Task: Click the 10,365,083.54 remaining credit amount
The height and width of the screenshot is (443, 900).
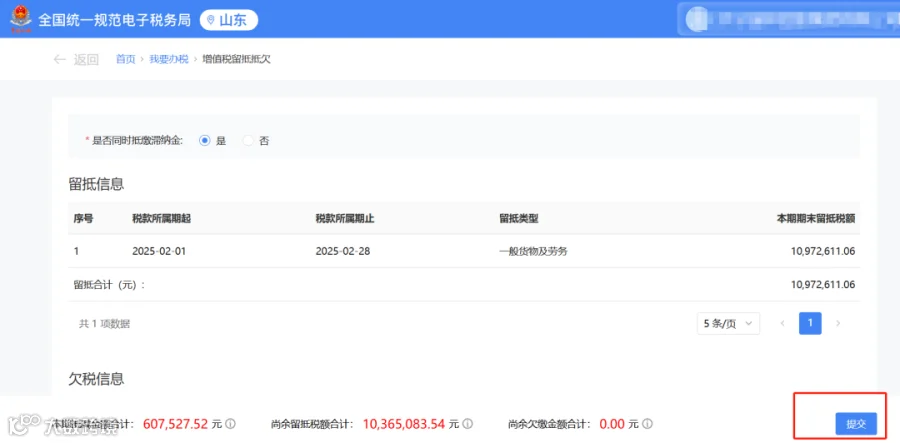Action: pyautogui.click(x=404, y=424)
